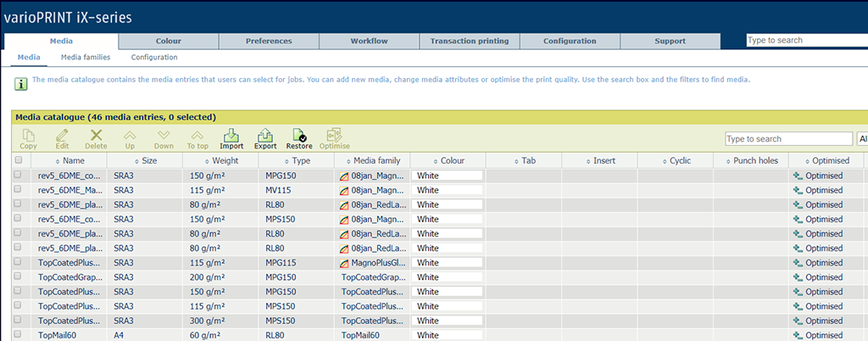This screenshot has height=341, width=868.
Task: Open the Workflow tab
Action: click(x=370, y=41)
